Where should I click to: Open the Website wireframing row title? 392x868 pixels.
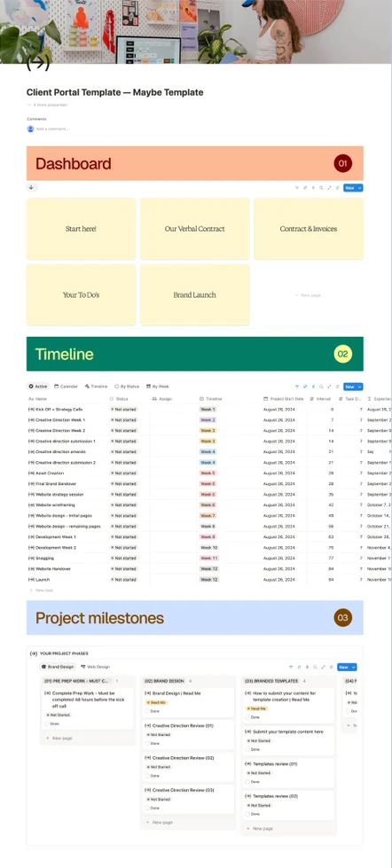55,504
